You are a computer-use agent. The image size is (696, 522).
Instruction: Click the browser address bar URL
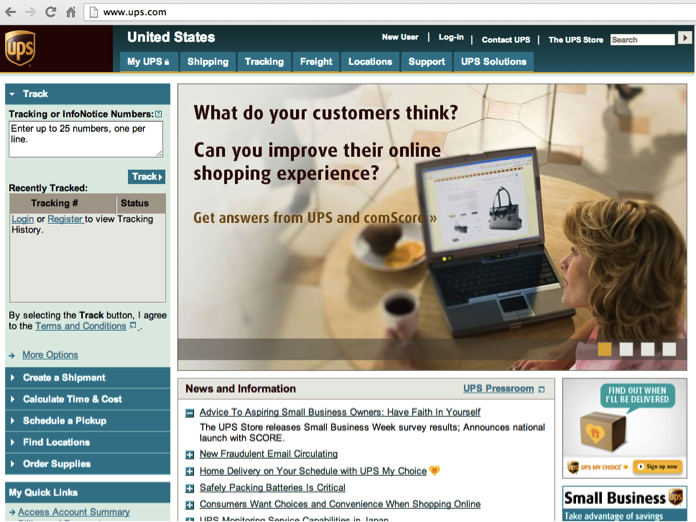[x=135, y=12]
